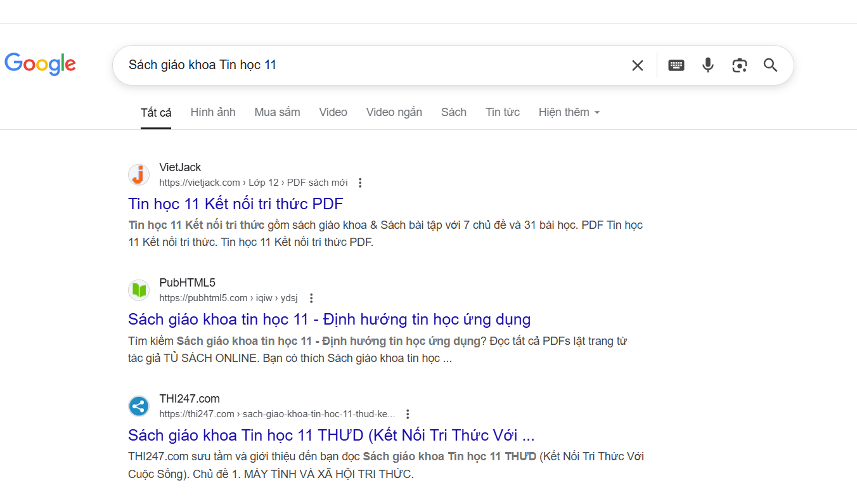Open Tin học 11 Kết nối tri thức PDF link
Screen dimensions: 857x504
(235, 204)
